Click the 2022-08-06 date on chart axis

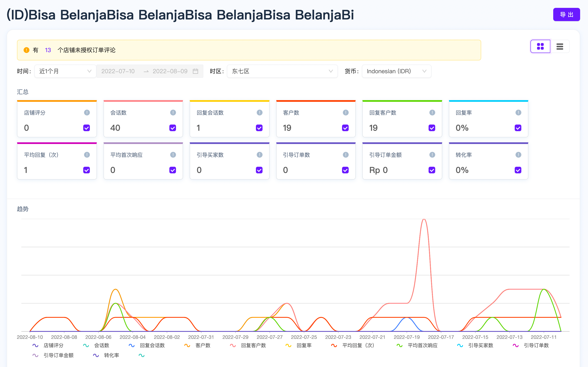click(x=98, y=337)
